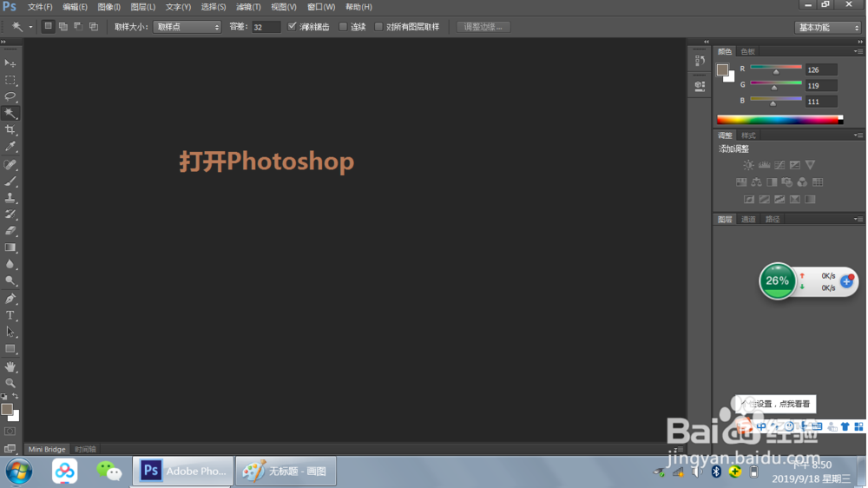The width and height of the screenshot is (868, 488).
Task: Select the Eyedropper tool
Action: 10,146
